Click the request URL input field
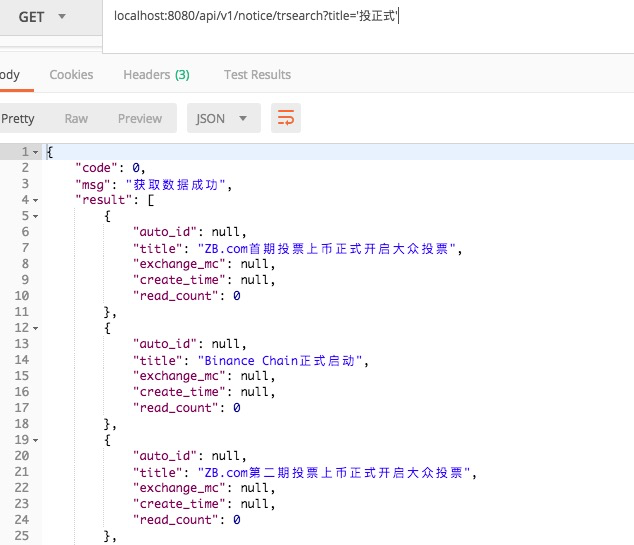Viewport: 634px width, 545px height. point(368,26)
